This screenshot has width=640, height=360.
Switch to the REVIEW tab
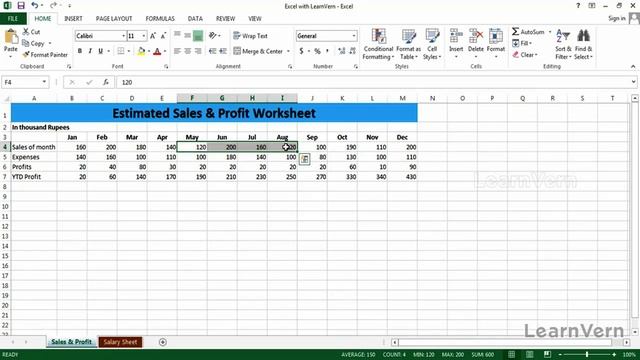[x=225, y=18]
